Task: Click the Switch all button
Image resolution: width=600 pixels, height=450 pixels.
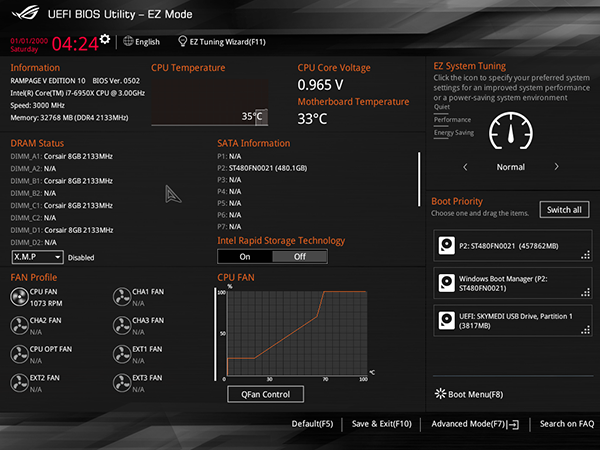Action: pyautogui.click(x=564, y=210)
